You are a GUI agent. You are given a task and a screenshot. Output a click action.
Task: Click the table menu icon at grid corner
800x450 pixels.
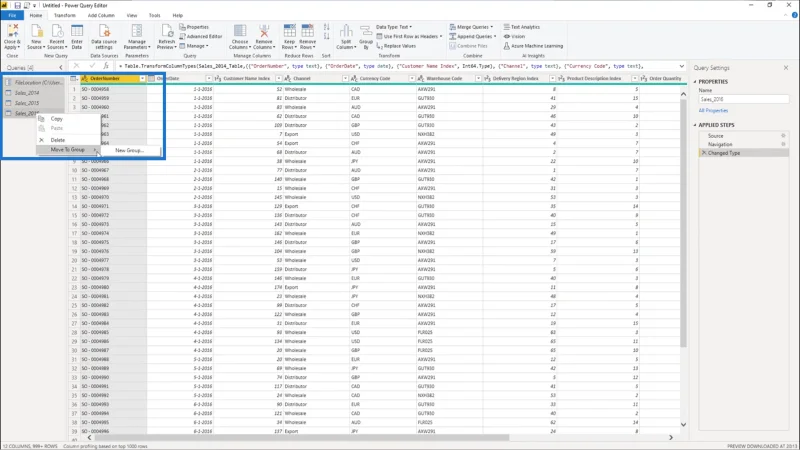(x=74, y=79)
